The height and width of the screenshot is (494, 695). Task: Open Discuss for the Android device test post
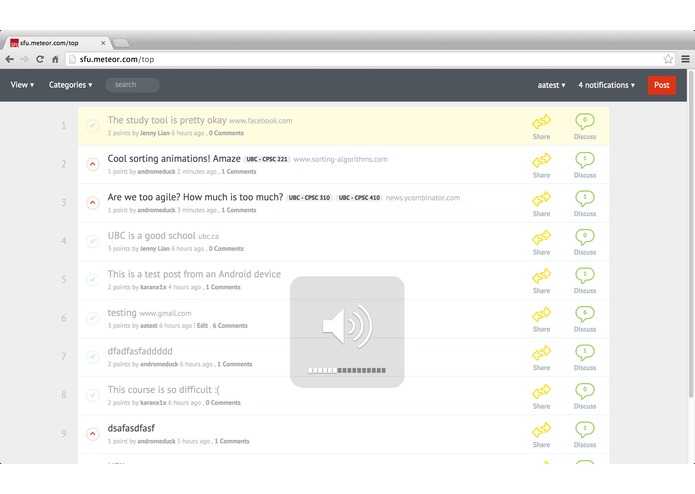[585, 275]
